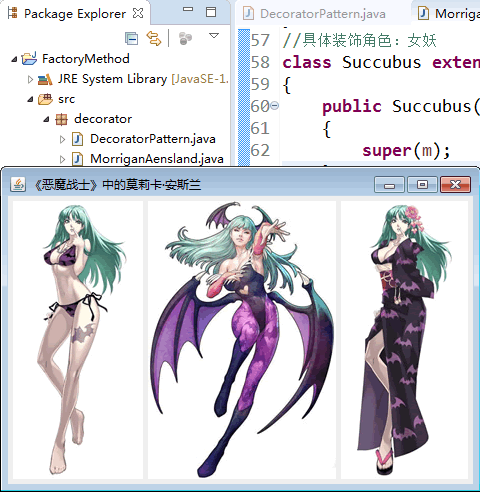The width and height of the screenshot is (480, 492).
Task: Click the 'public' keyword on line 60
Action: (352, 107)
